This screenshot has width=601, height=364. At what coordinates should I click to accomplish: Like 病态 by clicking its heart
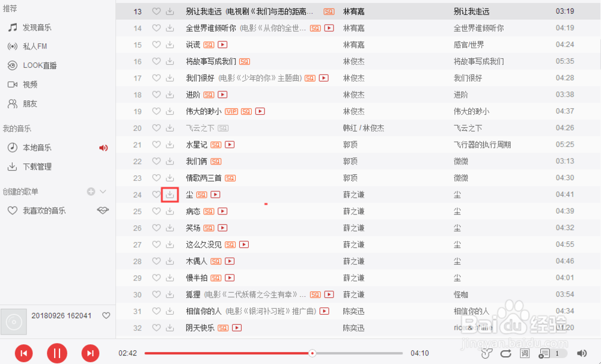click(x=156, y=211)
